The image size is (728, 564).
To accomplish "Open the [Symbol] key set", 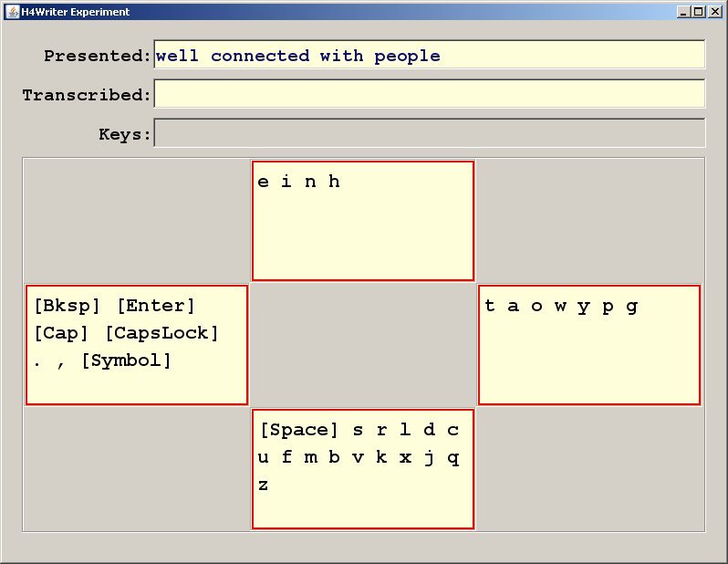I will pos(126,360).
